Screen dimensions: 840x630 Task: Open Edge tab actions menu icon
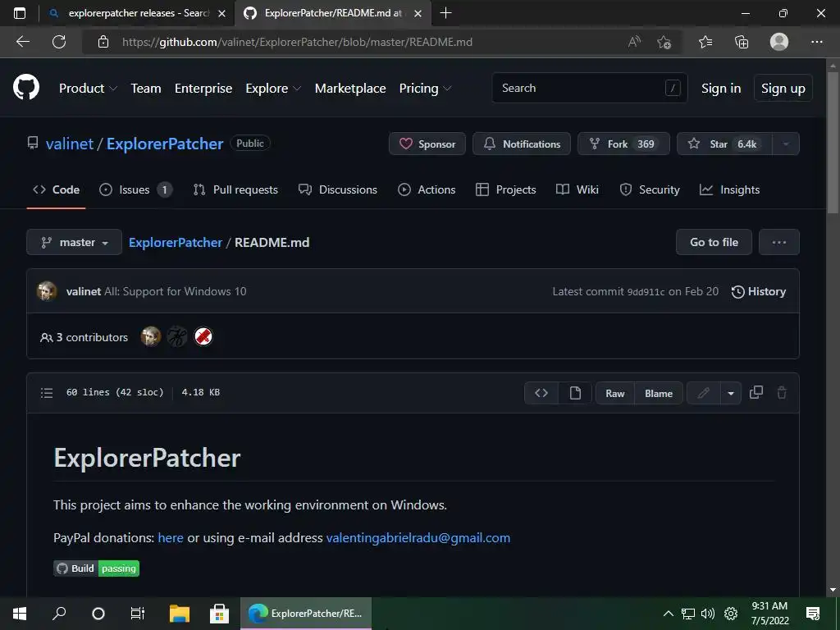[x=20, y=13]
